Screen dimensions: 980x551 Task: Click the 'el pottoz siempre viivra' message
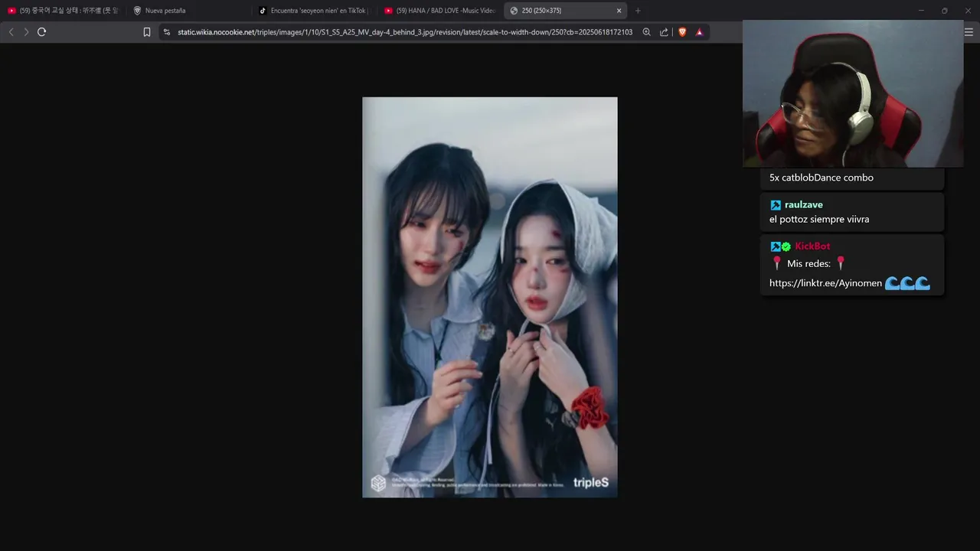tap(819, 219)
